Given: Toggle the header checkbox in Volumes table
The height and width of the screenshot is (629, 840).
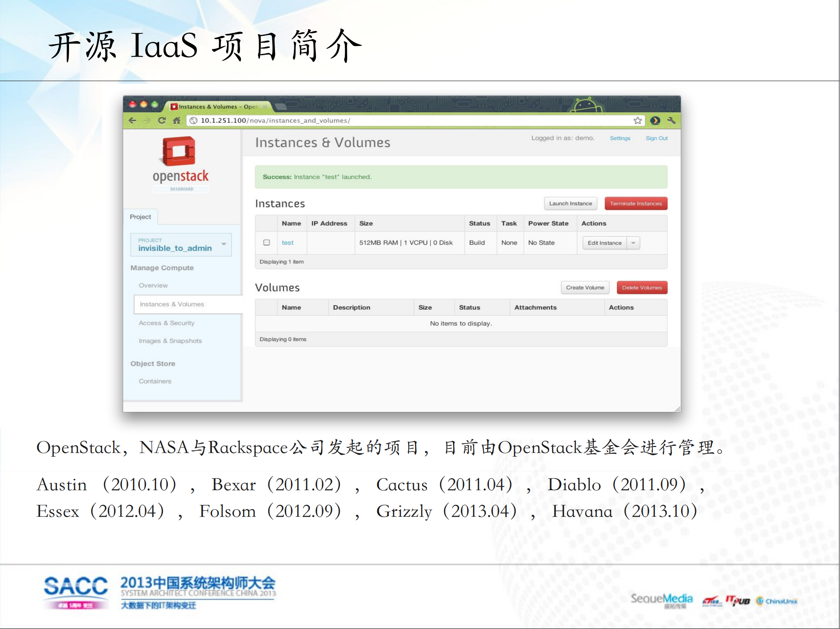Looking at the screenshot, I should (x=266, y=307).
